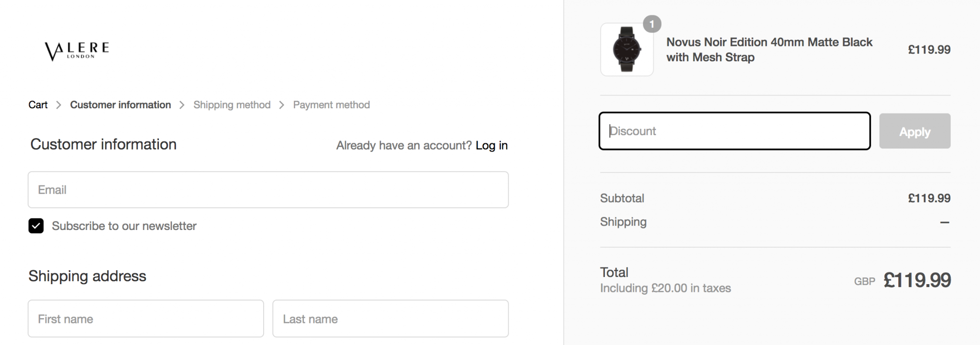Click the 'Subscribe to our newsletter' label
The height and width of the screenshot is (345, 980).
point(124,226)
